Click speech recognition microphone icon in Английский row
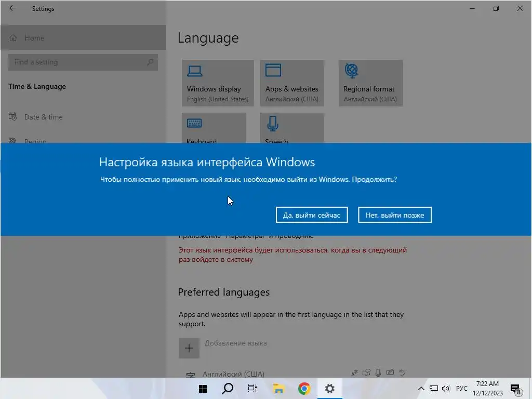This screenshot has width=532, height=399. [378, 373]
